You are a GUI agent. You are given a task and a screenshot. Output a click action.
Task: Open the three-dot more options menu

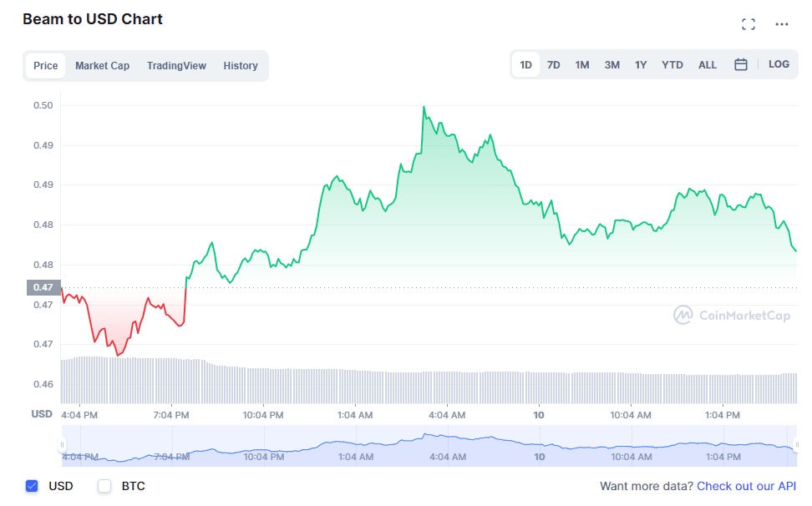[x=782, y=24]
